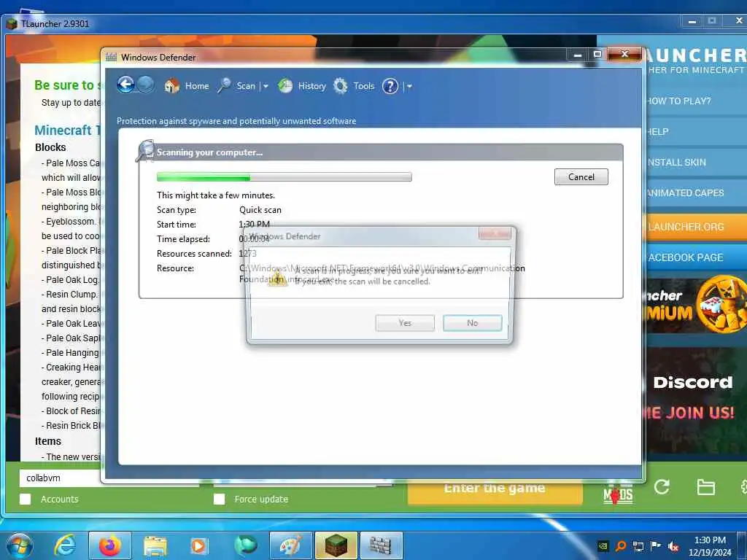The height and width of the screenshot is (560, 747).
Task: Open Windows Explorer from taskbar
Action: tap(155, 545)
